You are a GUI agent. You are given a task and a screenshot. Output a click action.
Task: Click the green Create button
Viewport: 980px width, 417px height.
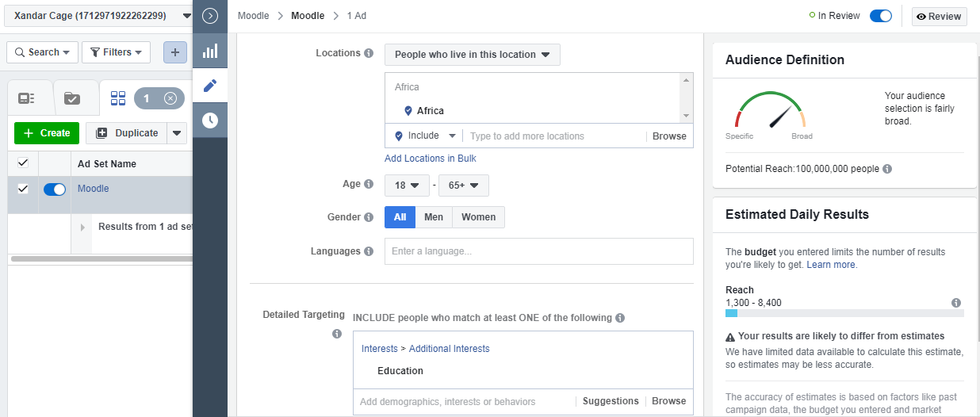point(47,133)
